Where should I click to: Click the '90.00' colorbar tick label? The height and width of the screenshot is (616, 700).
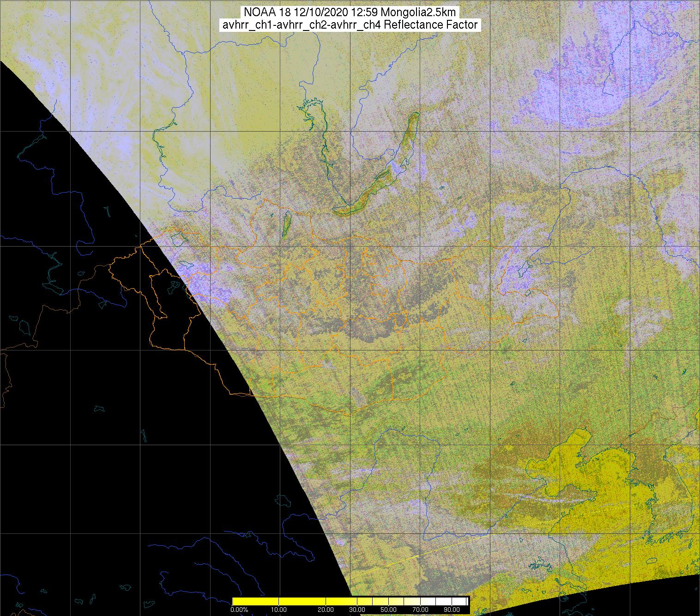(x=451, y=610)
